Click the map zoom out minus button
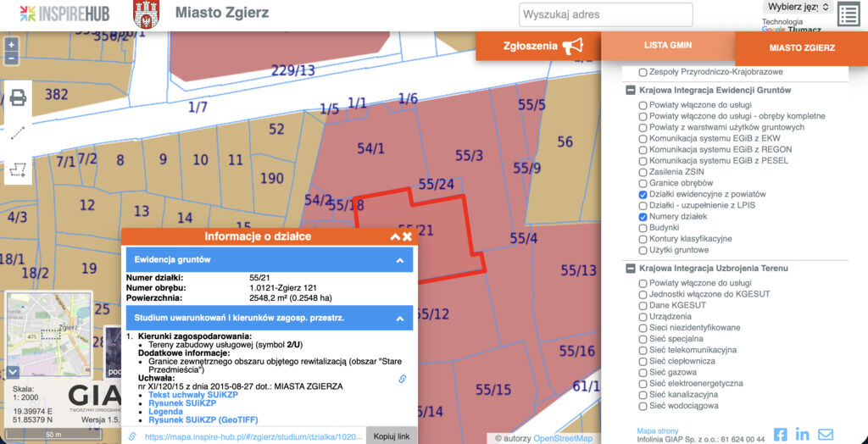Viewport: 868px width, 444px height. [11, 58]
